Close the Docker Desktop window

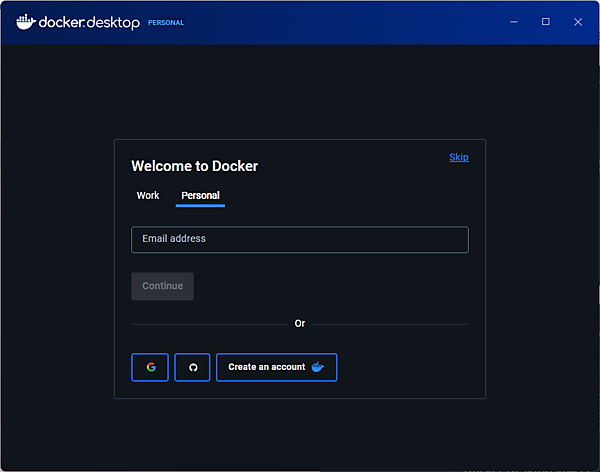[578, 22]
